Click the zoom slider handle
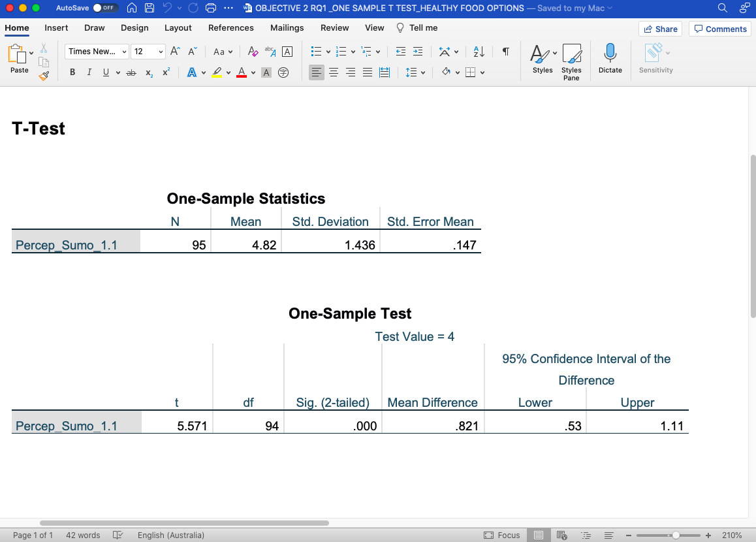The width and height of the screenshot is (756, 542). pos(676,535)
